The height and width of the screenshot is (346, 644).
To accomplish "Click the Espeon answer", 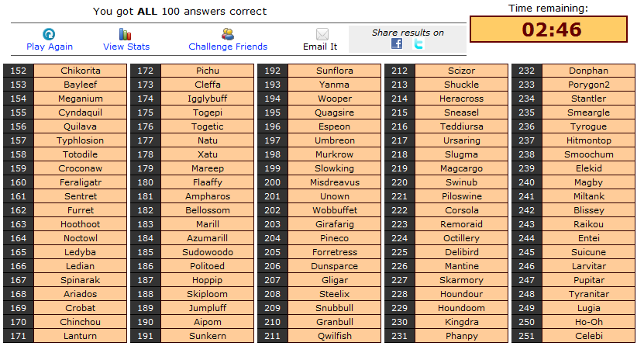I will tap(334, 126).
